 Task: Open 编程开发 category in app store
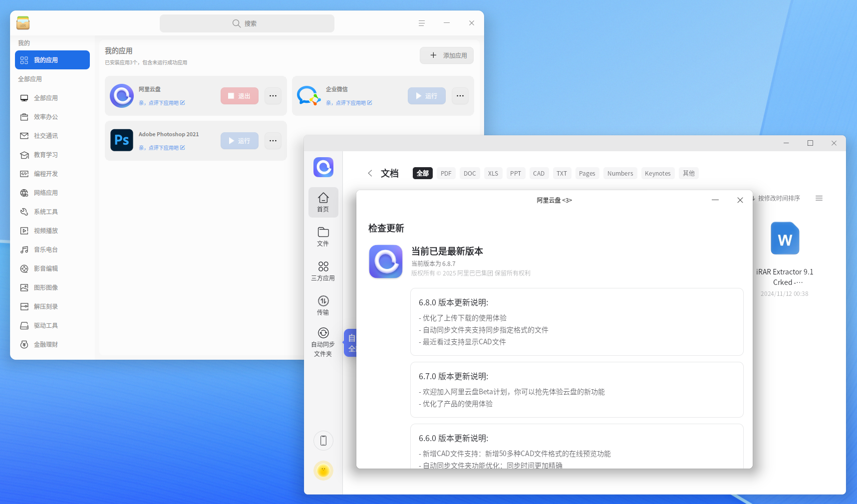pyautogui.click(x=52, y=174)
